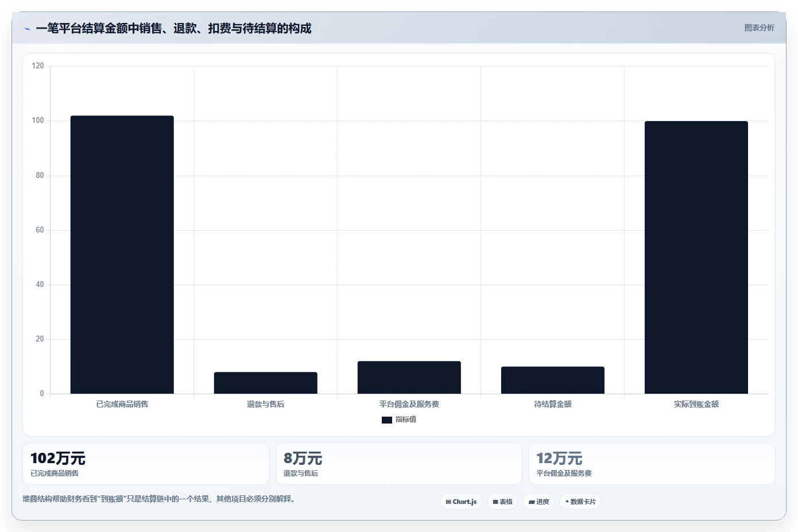
Task: Click the y-axis value 100
Action: point(38,121)
